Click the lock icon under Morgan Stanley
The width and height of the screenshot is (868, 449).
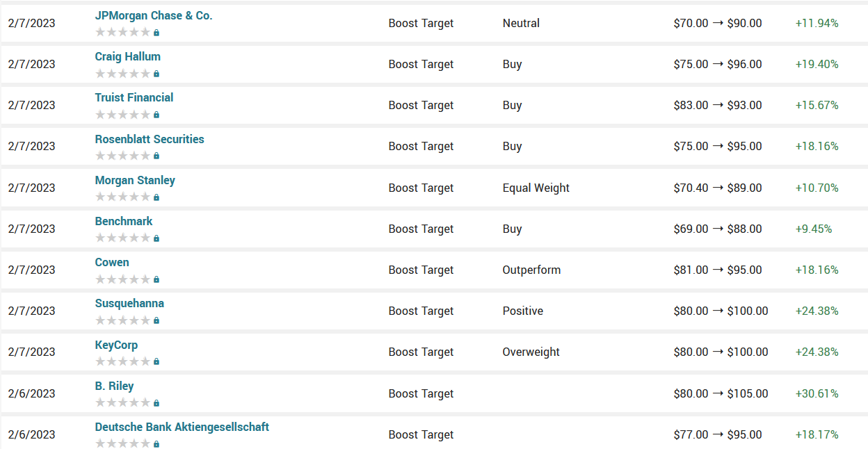tap(156, 197)
